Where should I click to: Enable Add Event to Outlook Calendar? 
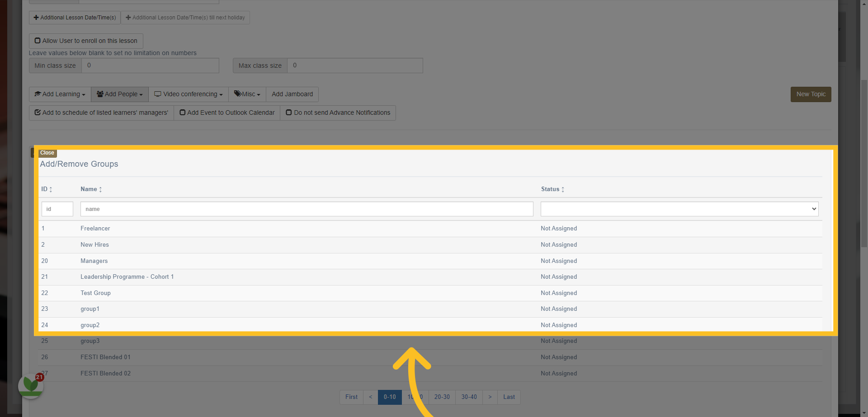(227, 113)
